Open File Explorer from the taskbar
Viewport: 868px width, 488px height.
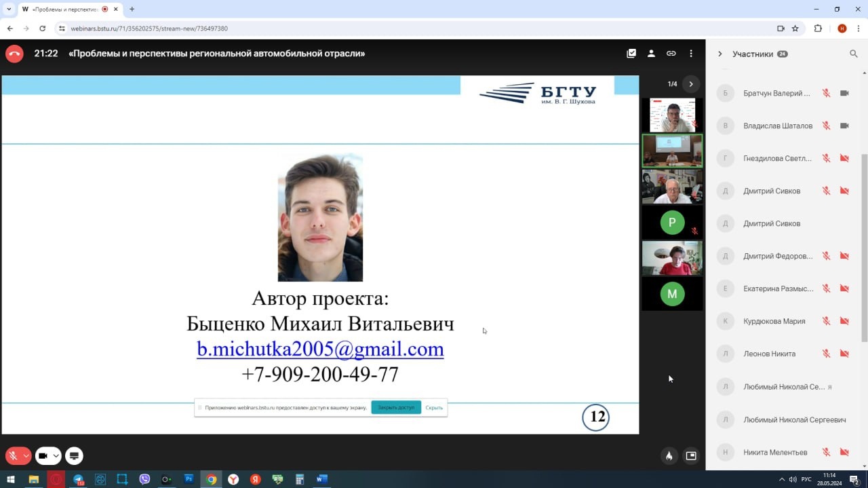[x=33, y=479]
